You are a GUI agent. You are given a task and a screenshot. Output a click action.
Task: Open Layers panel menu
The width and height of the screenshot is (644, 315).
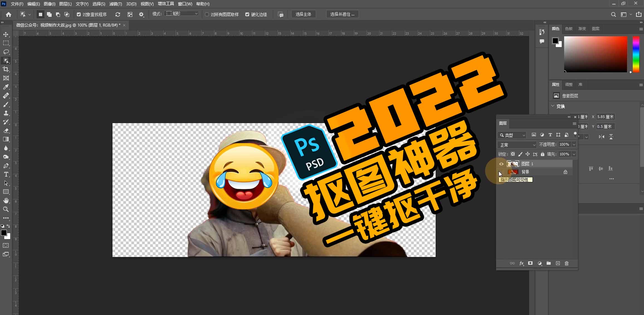pyautogui.click(x=574, y=123)
